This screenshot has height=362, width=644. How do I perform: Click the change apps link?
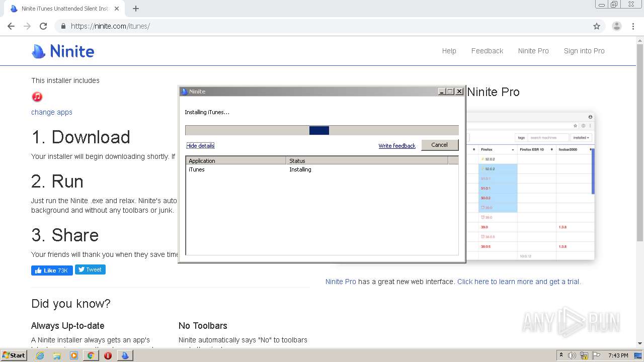pos(52,112)
